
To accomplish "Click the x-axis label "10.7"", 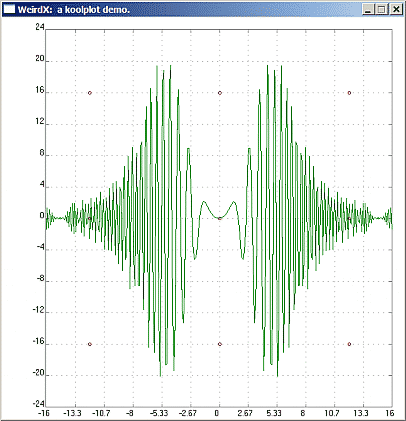I will (x=332, y=413).
